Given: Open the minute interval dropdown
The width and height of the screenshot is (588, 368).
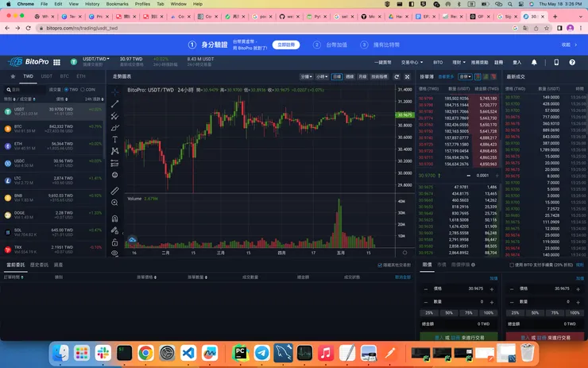Looking at the screenshot, I should [x=306, y=76].
